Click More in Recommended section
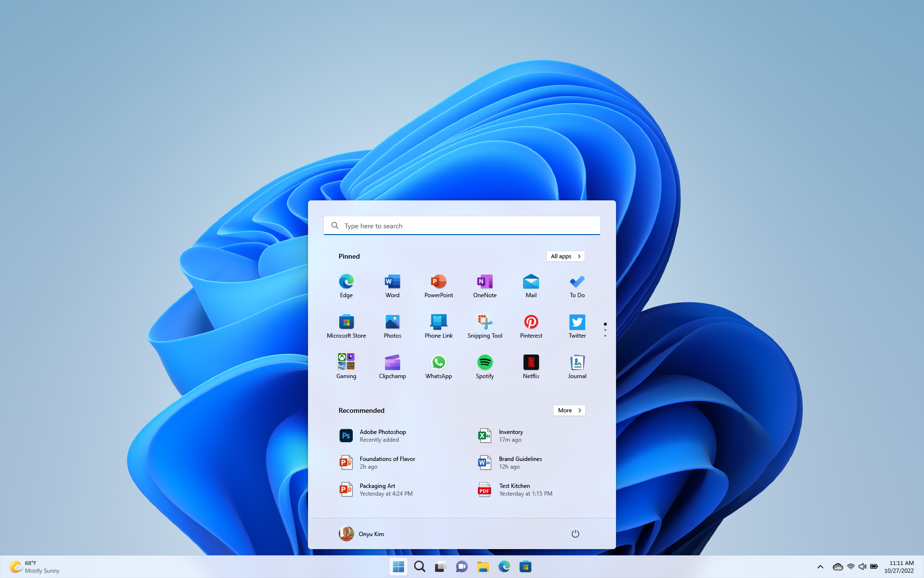 [569, 409]
